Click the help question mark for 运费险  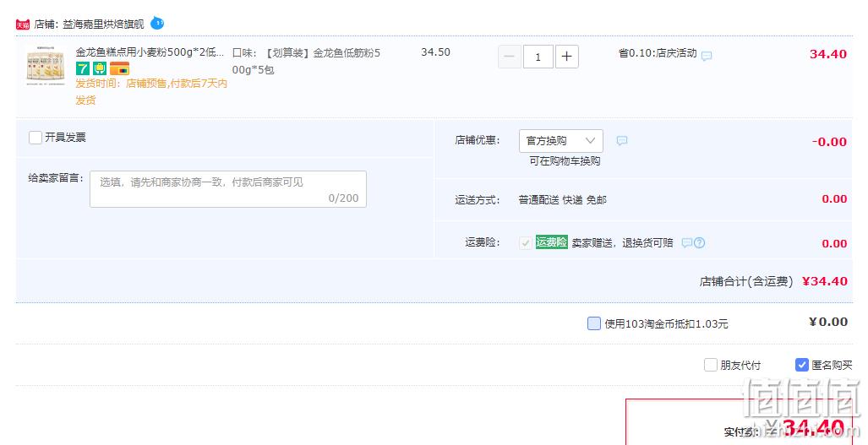pyautogui.click(x=699, y=242)
